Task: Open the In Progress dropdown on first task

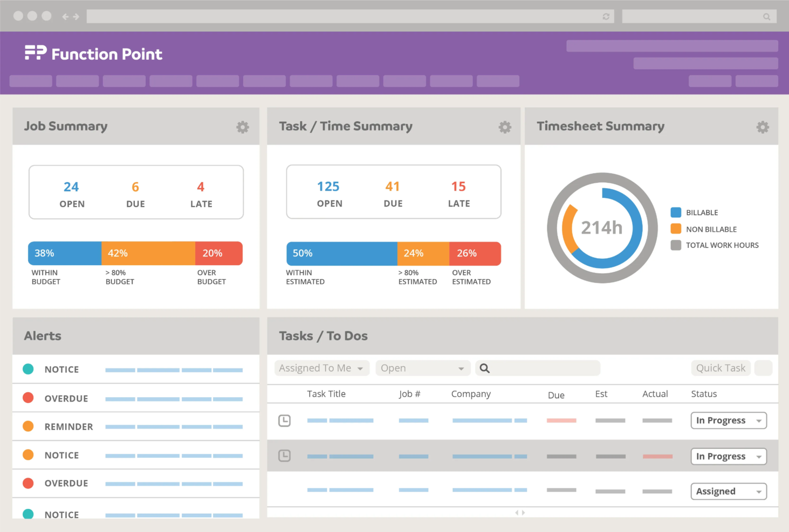Action: (728, 420)
